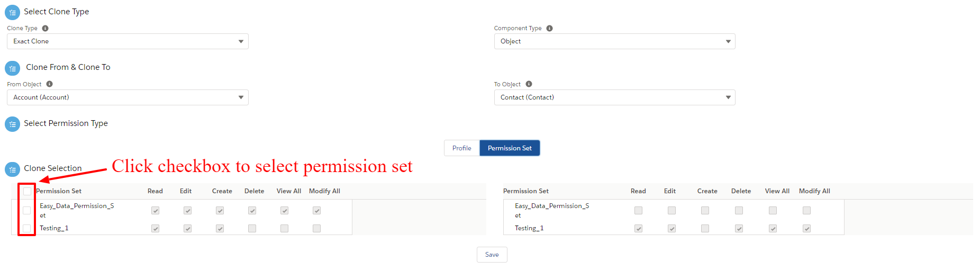This screenshot has width=980, height=270.
Task: Click the Clone From & Clone To section icon
Action: (12, 68)
